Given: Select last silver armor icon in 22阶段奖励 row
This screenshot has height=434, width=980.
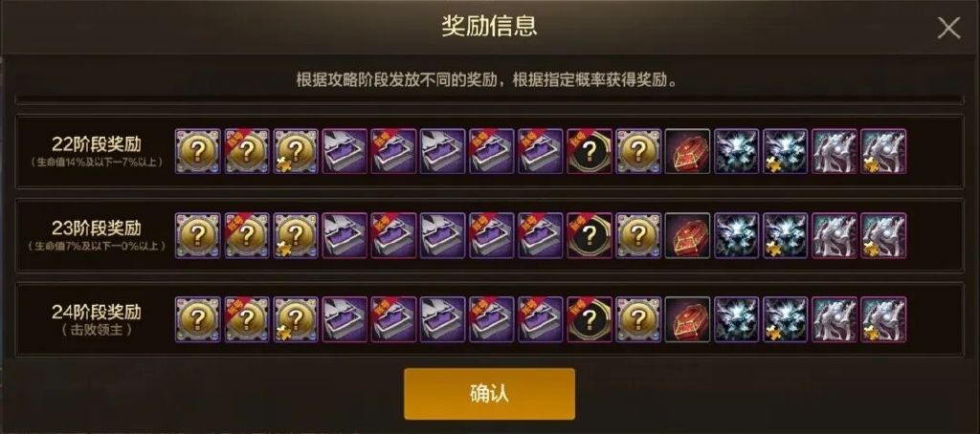Looking at the screenshot, I should click(883, 151).
